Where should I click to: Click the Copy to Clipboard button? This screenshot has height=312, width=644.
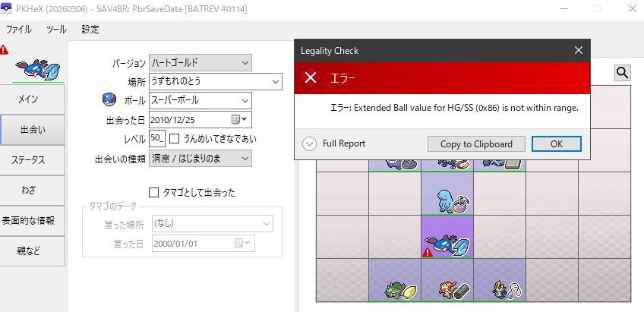coord(476,144)
